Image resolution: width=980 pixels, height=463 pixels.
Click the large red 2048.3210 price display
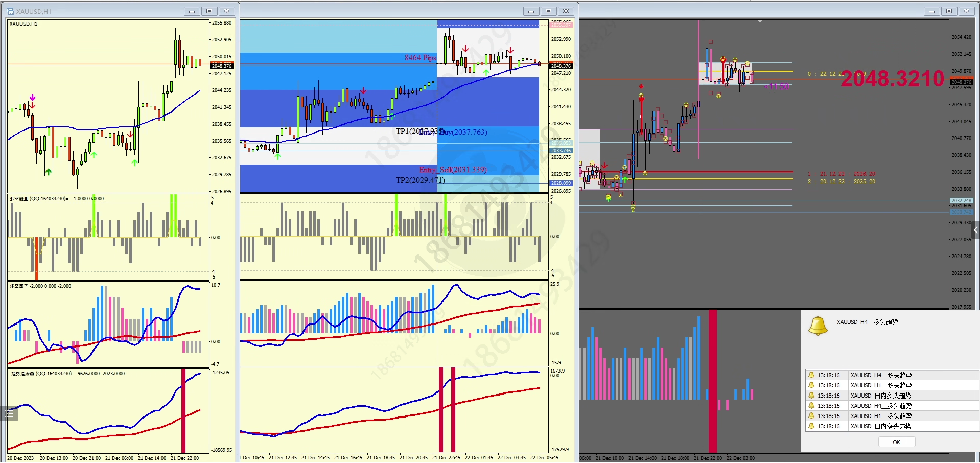[x=893, y=78]
